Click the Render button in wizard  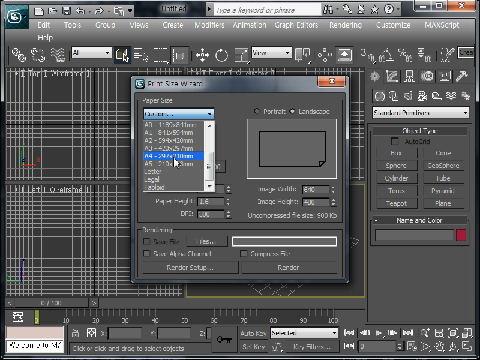(289, 268)
